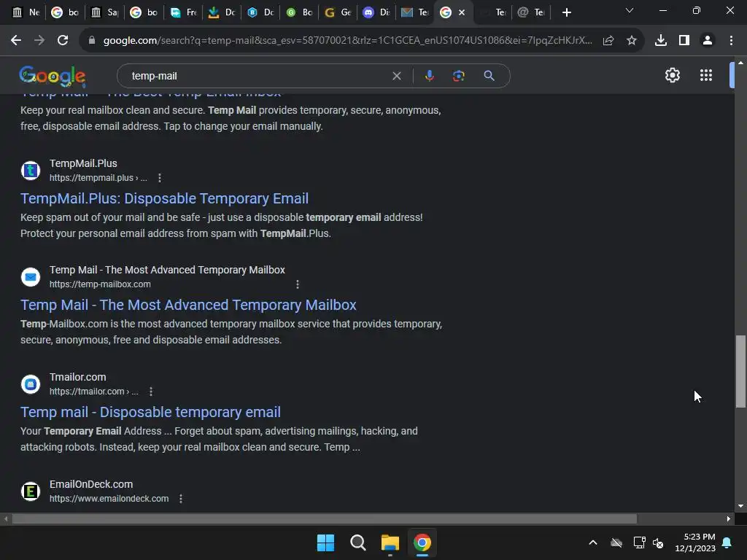This screenshot has height=560, width=747.
Task: Switch to the first 'Ne' browser tab
Action: point(26,12)
